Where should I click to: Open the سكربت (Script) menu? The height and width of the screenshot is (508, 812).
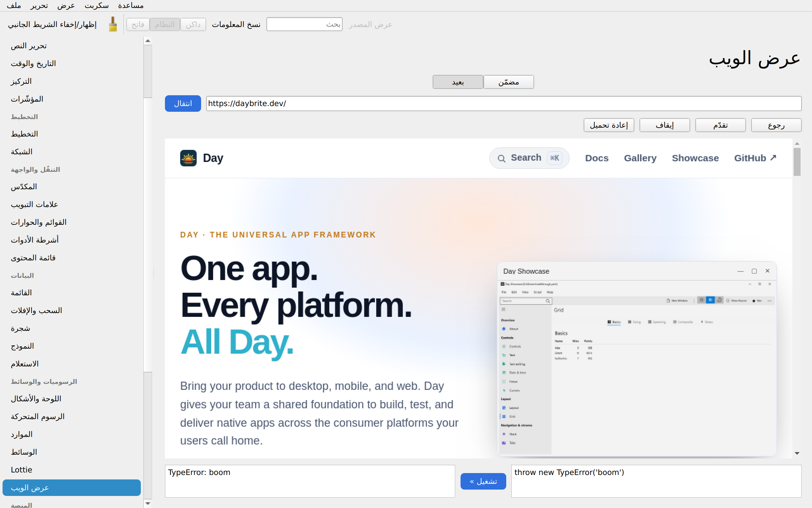tap(96, 6)
